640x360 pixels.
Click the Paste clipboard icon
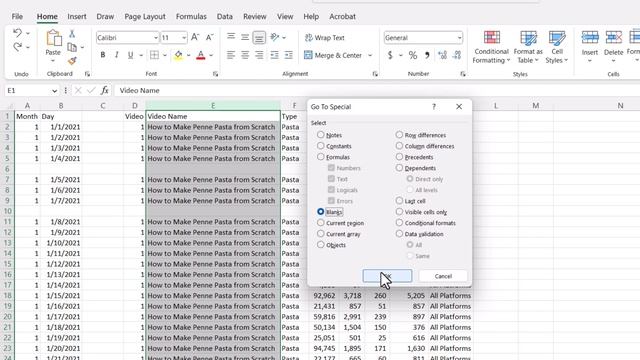[53, 39]
